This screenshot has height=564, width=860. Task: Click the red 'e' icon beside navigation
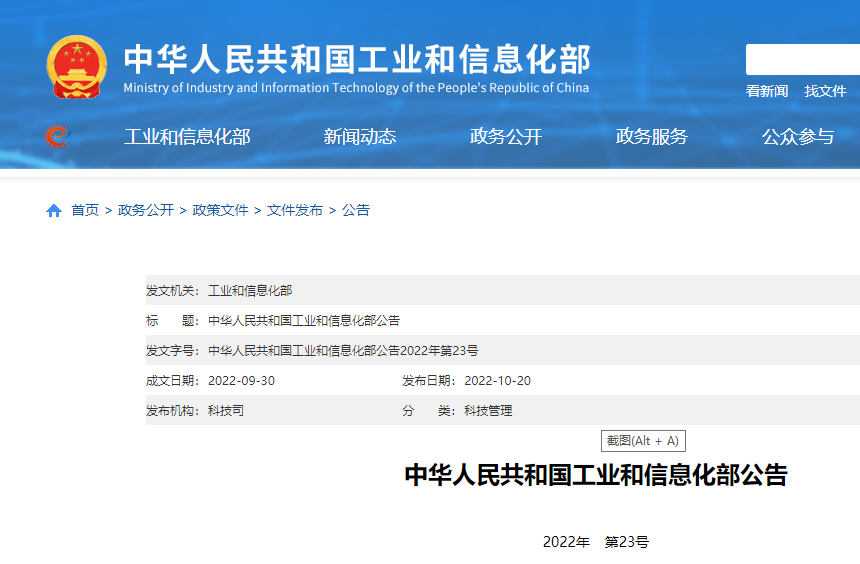point(57,136)
